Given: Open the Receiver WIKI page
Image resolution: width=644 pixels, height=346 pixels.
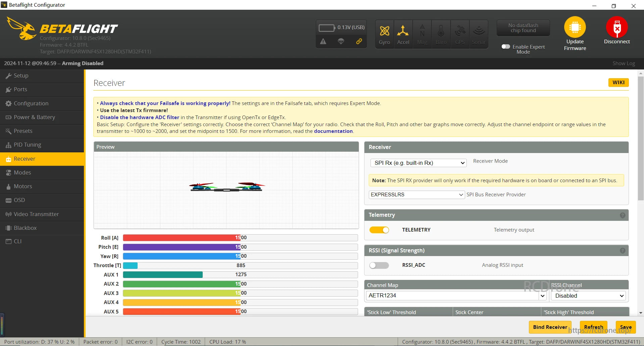Looking at the screenshot, I should [x=618, y=82].
